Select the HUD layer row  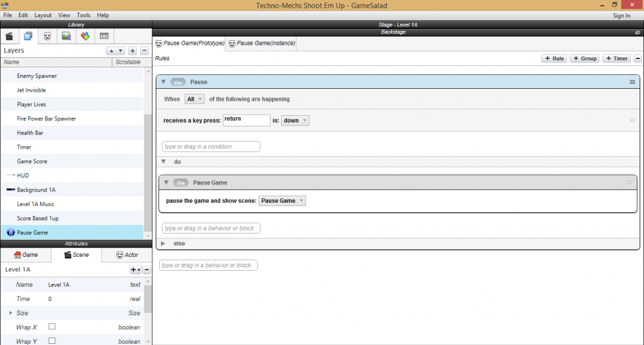coord(72,176)
